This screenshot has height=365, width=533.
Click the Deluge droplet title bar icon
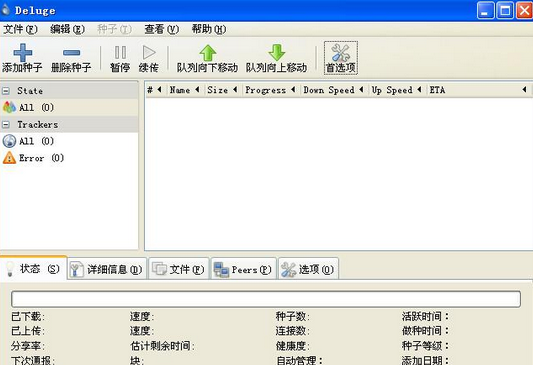click(6, 10)
